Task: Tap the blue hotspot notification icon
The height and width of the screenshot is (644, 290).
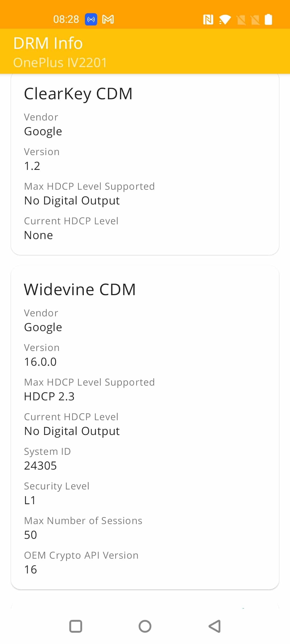Action: (91, 19)
